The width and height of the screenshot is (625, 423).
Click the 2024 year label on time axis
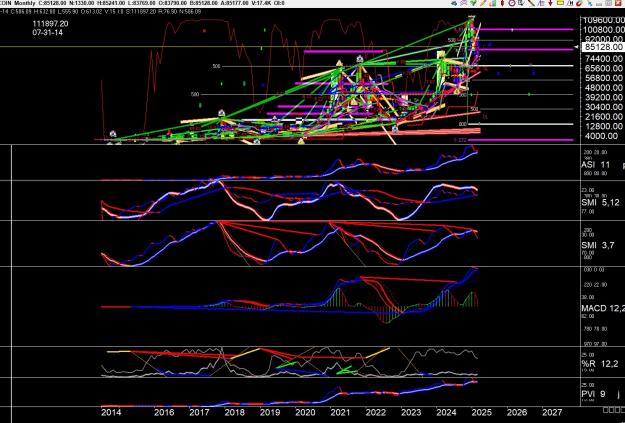pos(446,412)
